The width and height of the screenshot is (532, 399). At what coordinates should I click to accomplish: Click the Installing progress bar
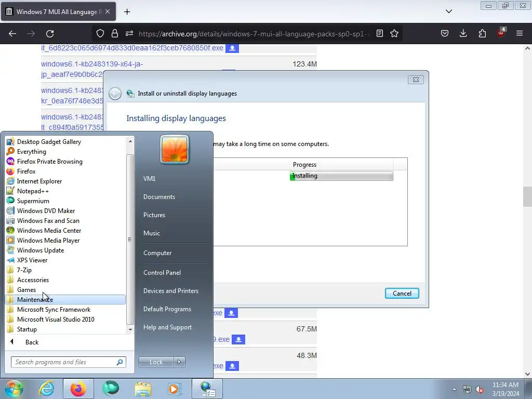(x=341, y=176)
